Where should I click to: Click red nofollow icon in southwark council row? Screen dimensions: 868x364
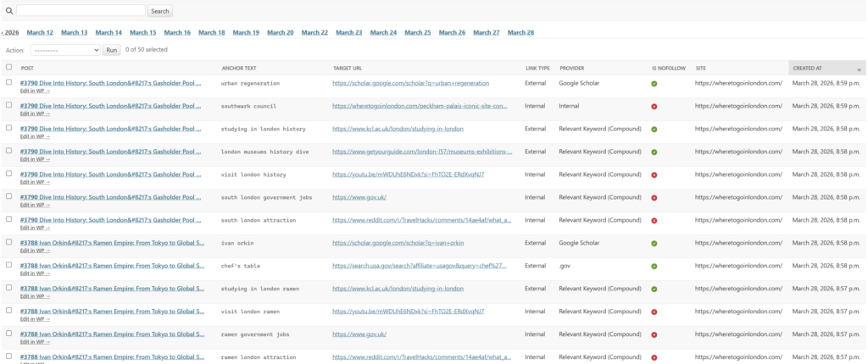point(654,106)
